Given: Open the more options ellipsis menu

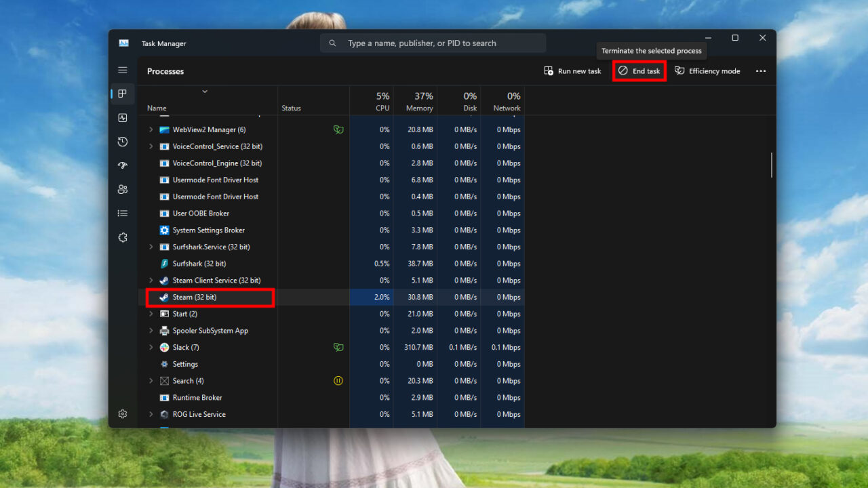Looking at the screenshot, I should pyautogui.click(x=761, y=70).
